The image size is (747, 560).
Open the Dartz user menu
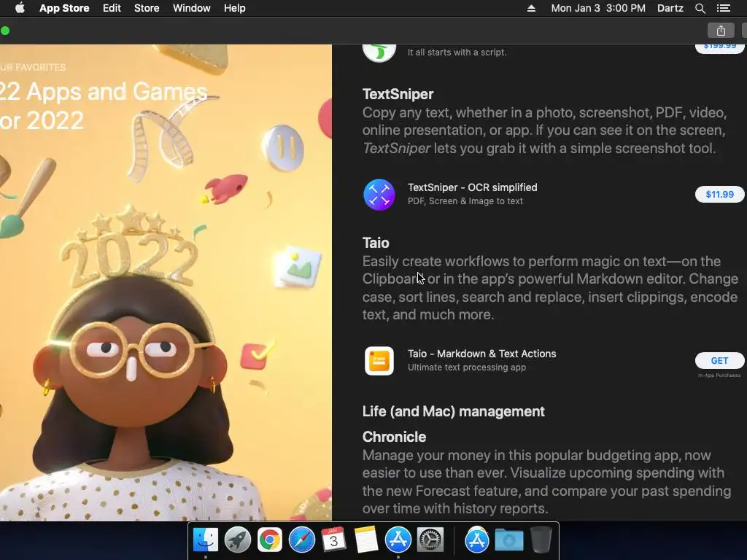(670, 8)
